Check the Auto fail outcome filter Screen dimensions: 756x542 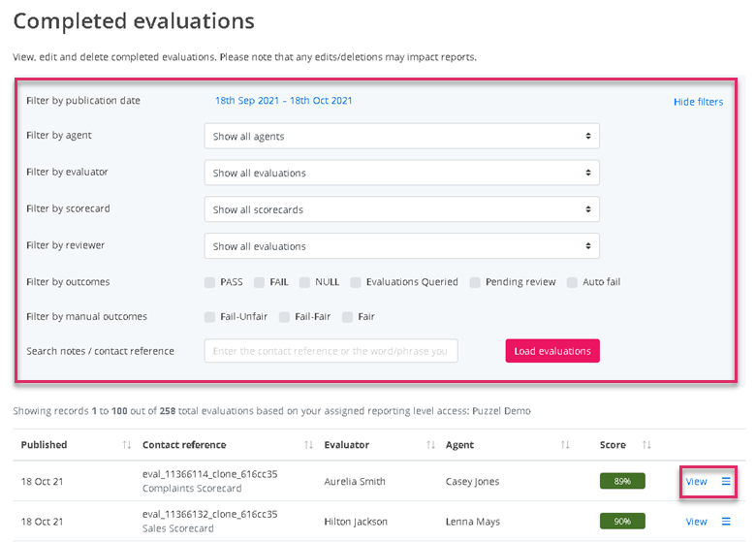tap(572, 282)
